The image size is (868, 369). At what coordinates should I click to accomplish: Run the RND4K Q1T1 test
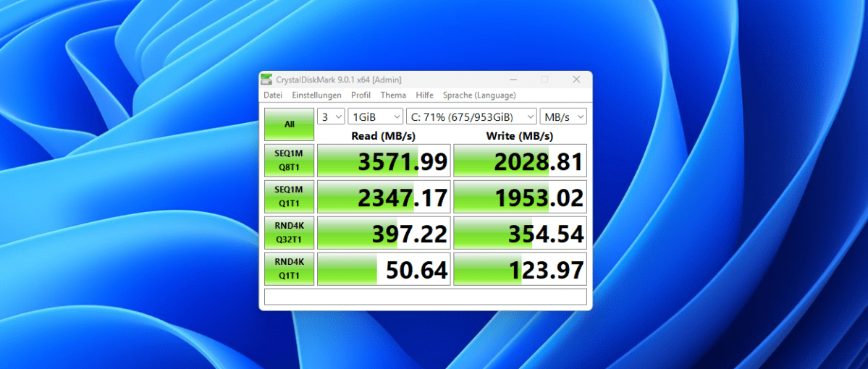tap(289, 269)
